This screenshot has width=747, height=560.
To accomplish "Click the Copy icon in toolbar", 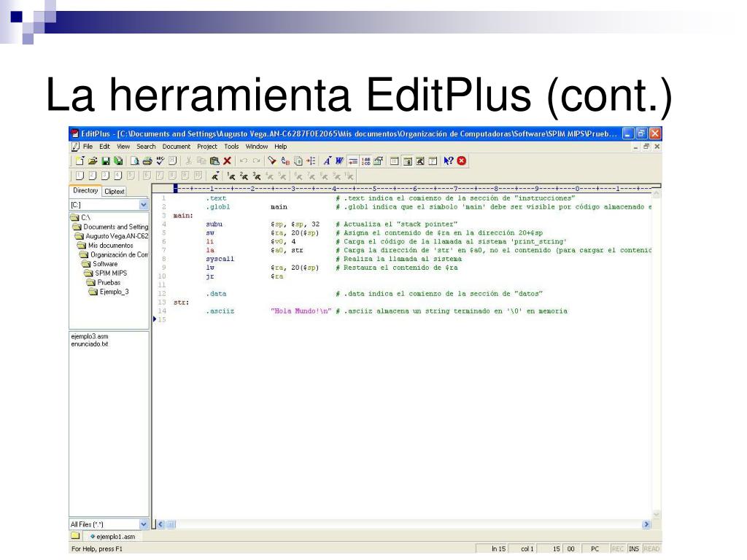I will (x=201, y=161).
